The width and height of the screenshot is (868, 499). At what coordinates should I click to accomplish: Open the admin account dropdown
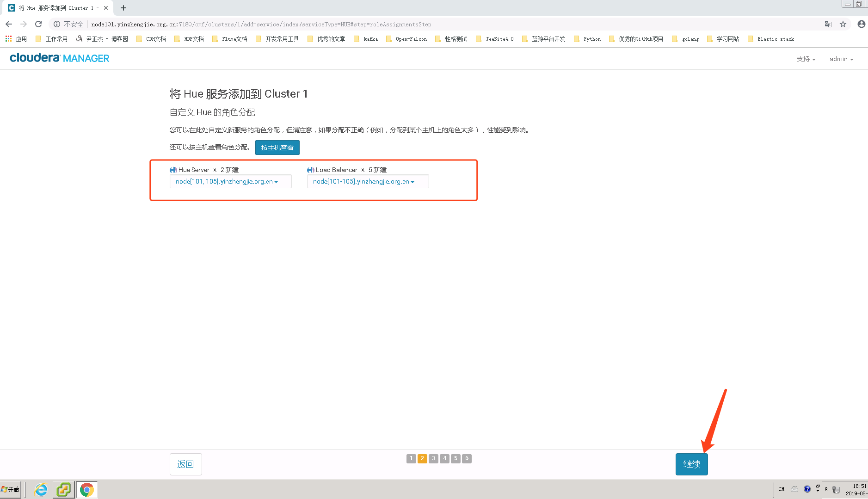pyautogui.click(x=841, y=59)
